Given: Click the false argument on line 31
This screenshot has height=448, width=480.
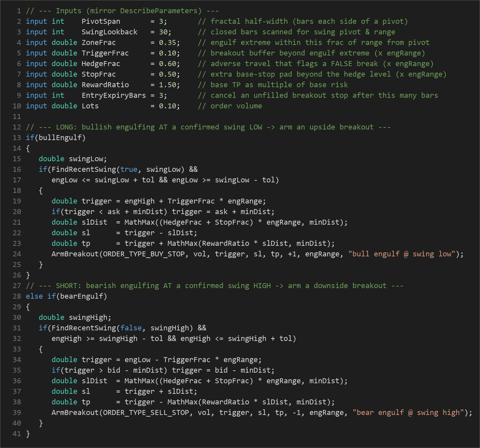Looking at the screenshot, I should coord(131,328).
